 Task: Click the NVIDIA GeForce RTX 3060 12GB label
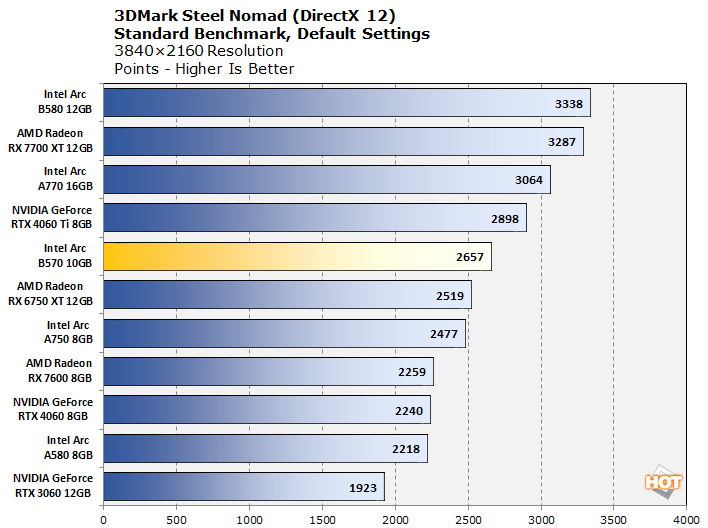[x=53, y=486]
